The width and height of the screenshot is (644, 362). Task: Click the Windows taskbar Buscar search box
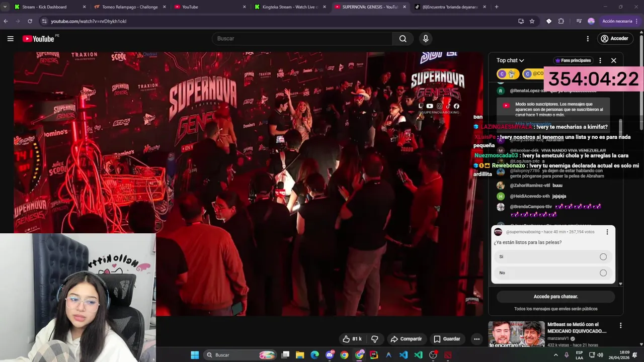pyautogui.click(x=240, y=355)
